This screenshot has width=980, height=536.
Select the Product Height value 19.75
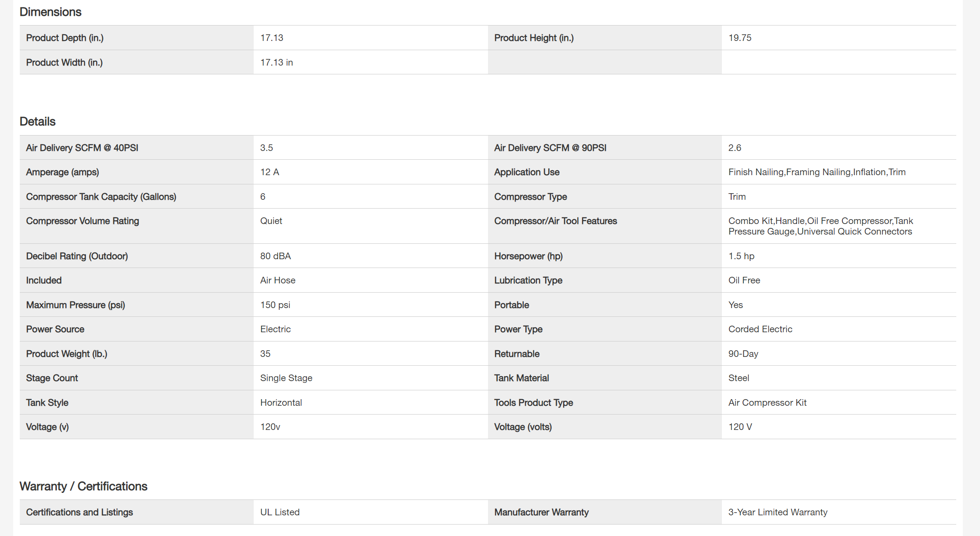pyautogui.click(x=740, y=38)
